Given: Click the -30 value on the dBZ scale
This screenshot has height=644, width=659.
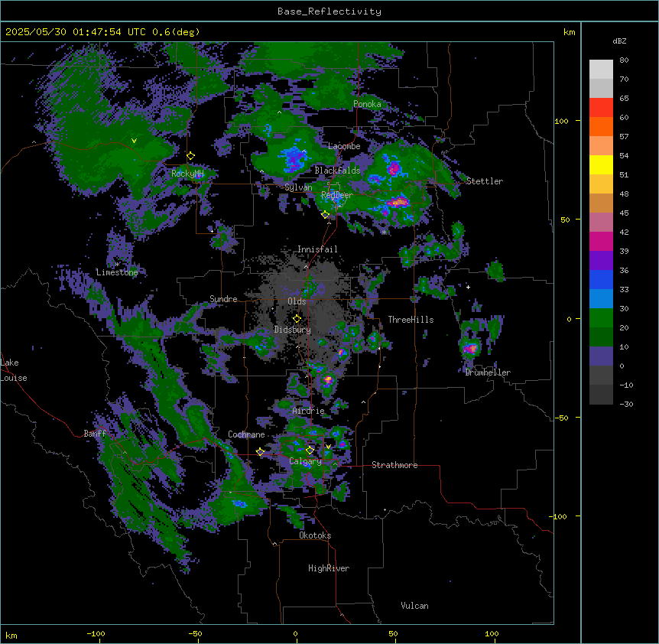Looking at the screenshot, I should pyautogui.click(x=626, y=404).
